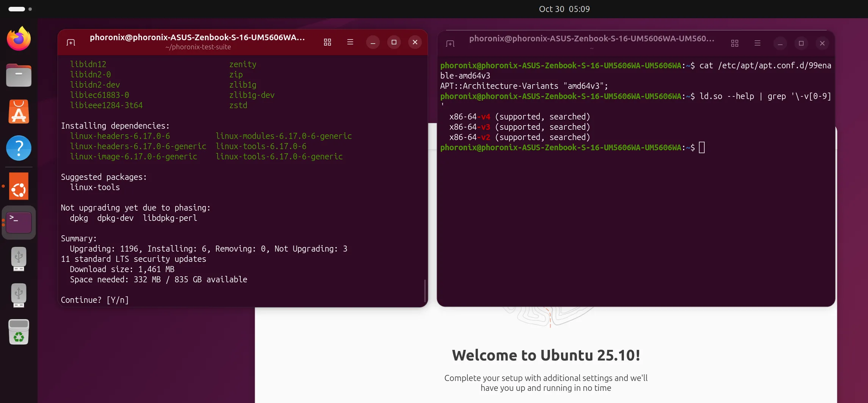Open the right terminal's hamburger menu
The image size is (868, 403).
click(757, 43)
